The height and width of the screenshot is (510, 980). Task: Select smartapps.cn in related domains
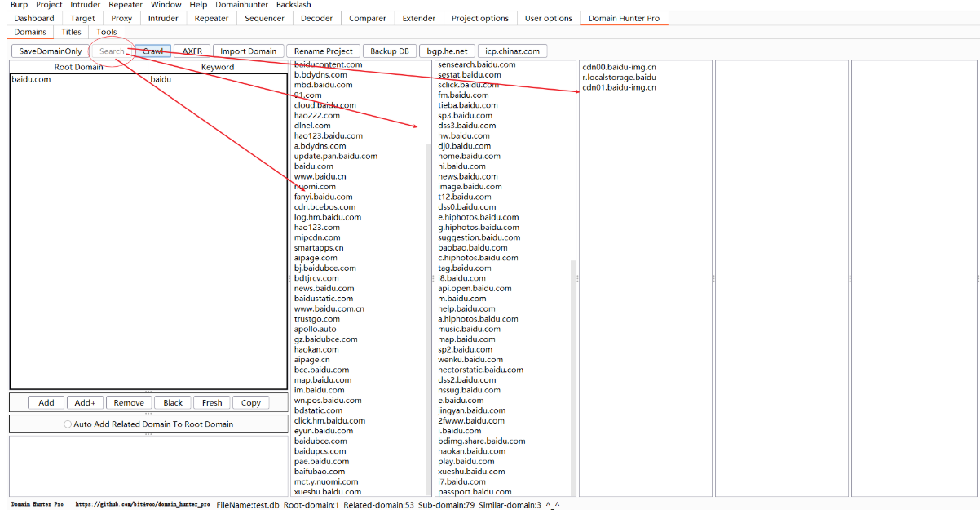319,247
